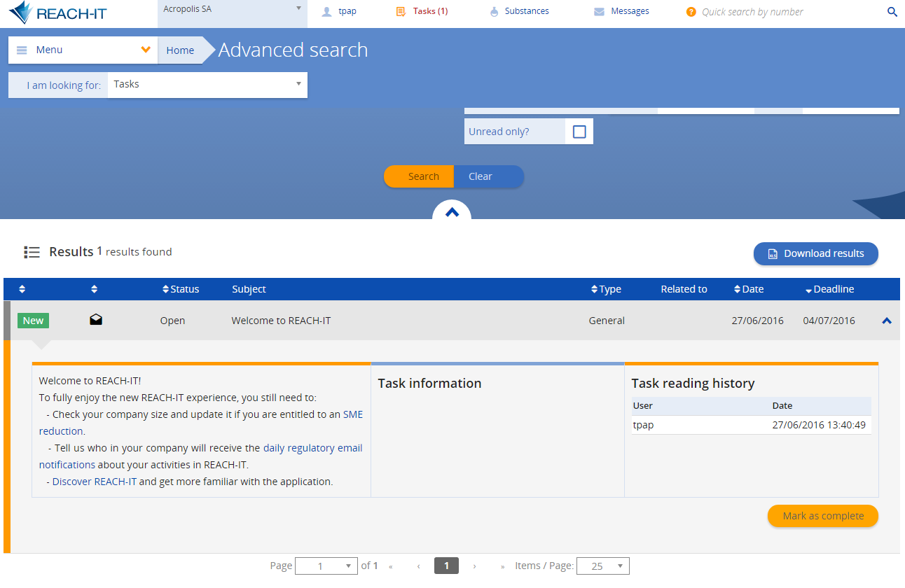Open the 'I am looking for' Tasks dropdown
905x588 pixels.
pos(207,85)
